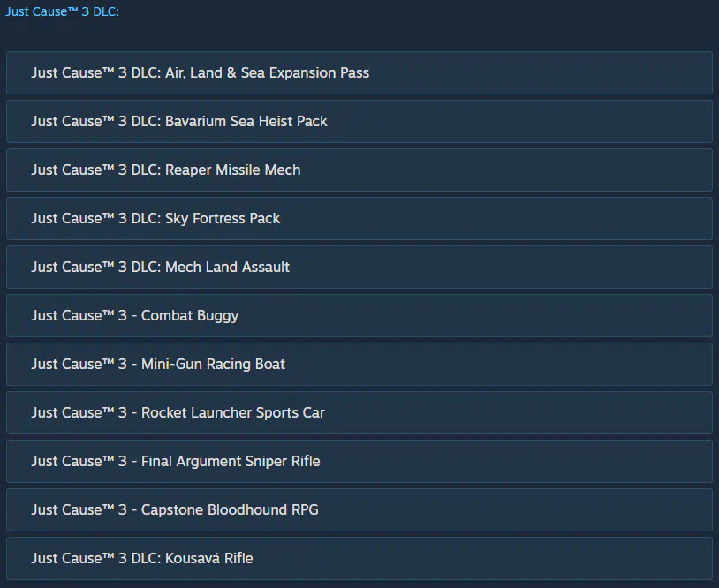The width and height of the screenshot is (719, 588).
Task: Visit the Sky Fortress DLC listing
Action: [155, 218]
